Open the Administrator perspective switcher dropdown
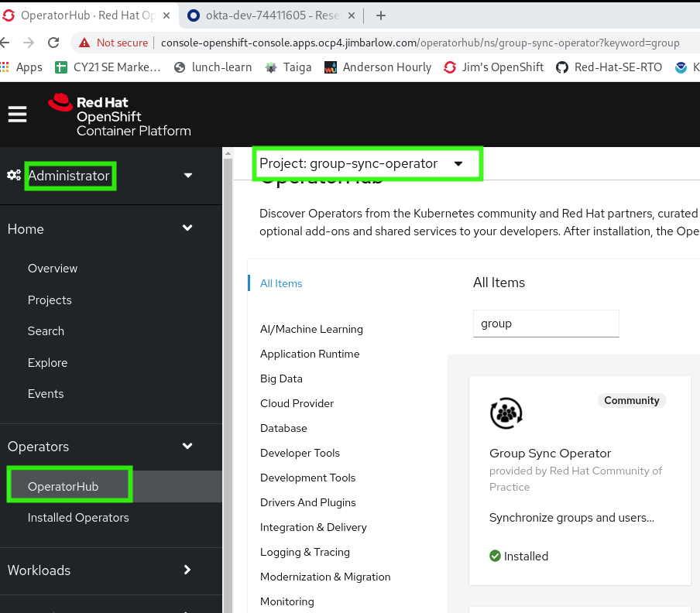The width and height of the screenshot is (700, 613). tap(188, 176)
